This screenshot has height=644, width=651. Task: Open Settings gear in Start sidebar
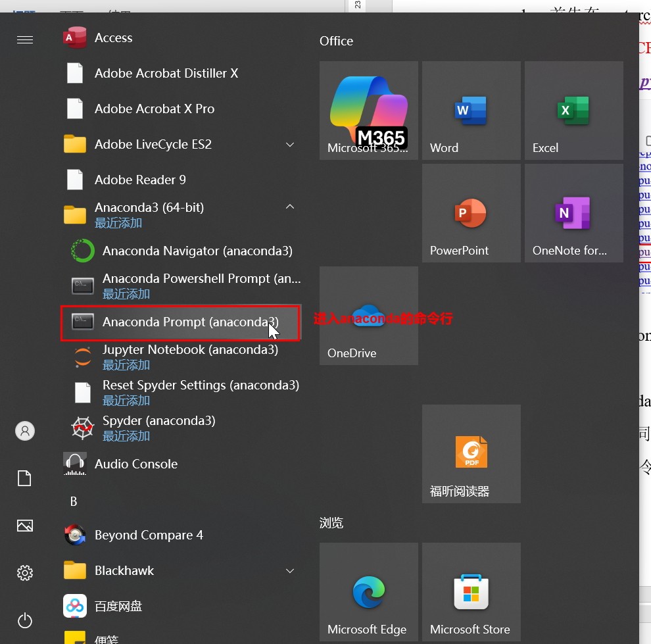tap(25, 573)
